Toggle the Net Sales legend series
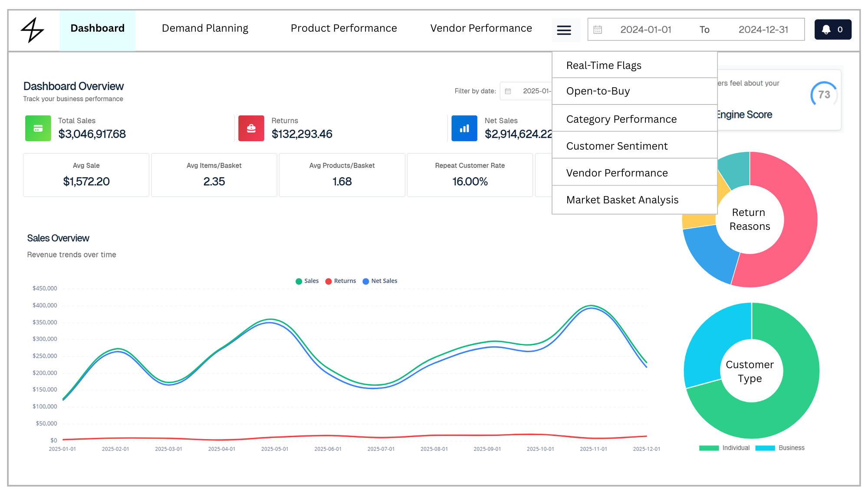This screenshot has width=868, height=503. click(380, 281)
